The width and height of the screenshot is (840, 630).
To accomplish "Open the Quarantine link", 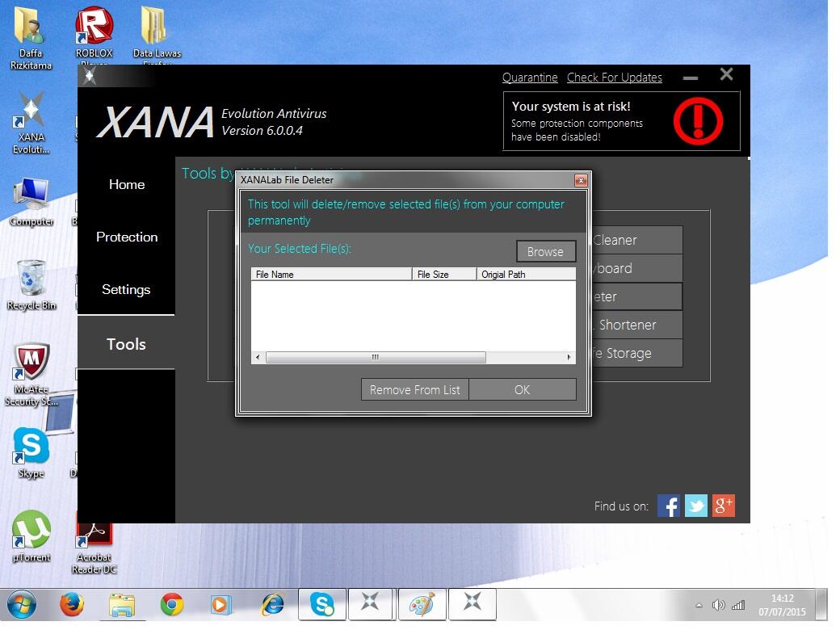I will (x=530, y=78).
